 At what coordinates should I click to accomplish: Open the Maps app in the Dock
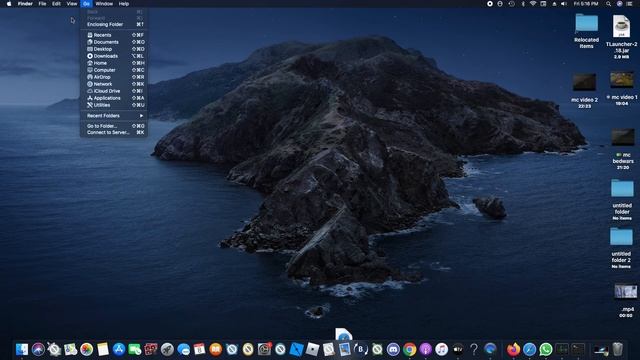click(70, 349)
